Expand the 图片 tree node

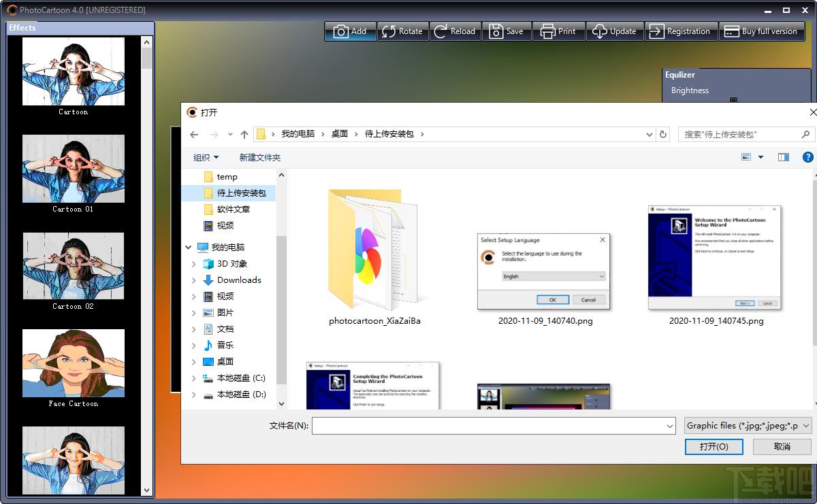[194, 313]
